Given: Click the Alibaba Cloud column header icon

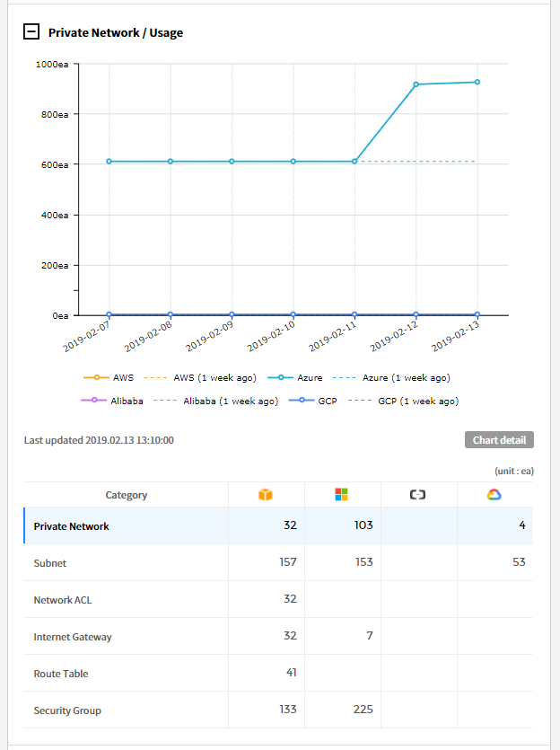Looking at the screenshot, I should [417, 495].
